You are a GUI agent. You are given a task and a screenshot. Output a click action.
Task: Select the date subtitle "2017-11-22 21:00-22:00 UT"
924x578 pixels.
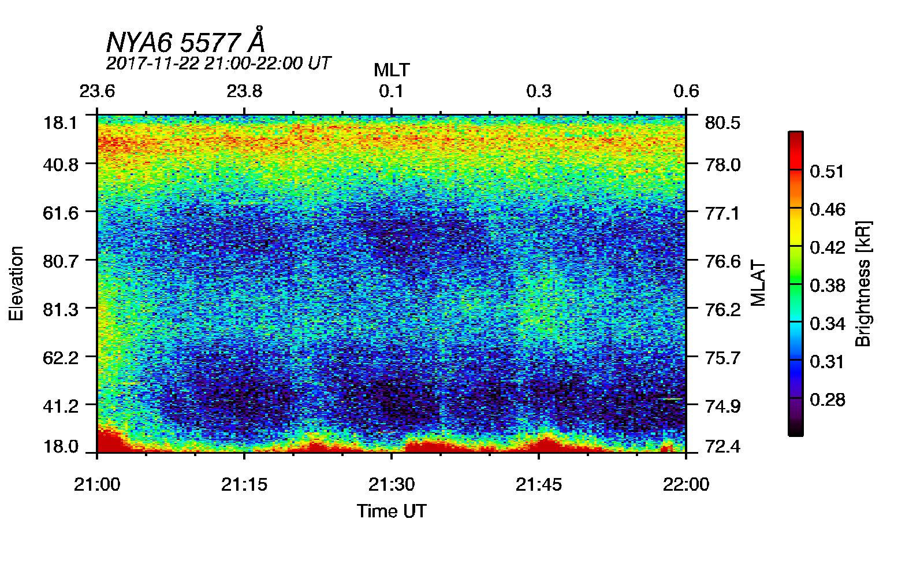(218, 63)
